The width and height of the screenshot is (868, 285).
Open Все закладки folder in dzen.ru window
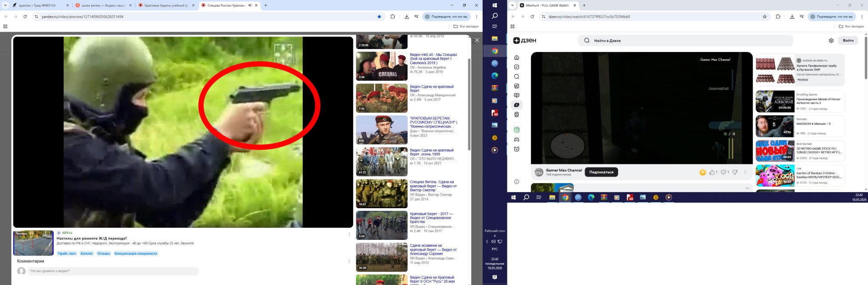851,26
